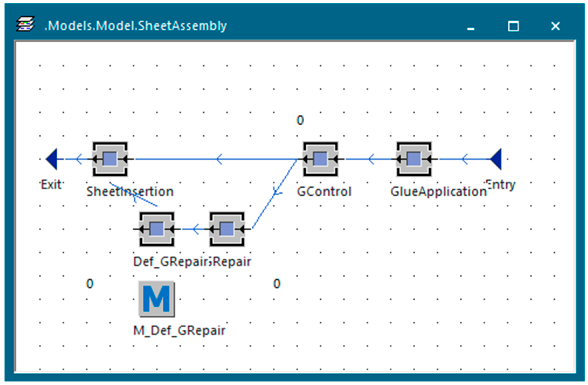Select the SheetInsertion station icon
The image size is (588, 385).
pyautogui.click(x=110, y=159)
